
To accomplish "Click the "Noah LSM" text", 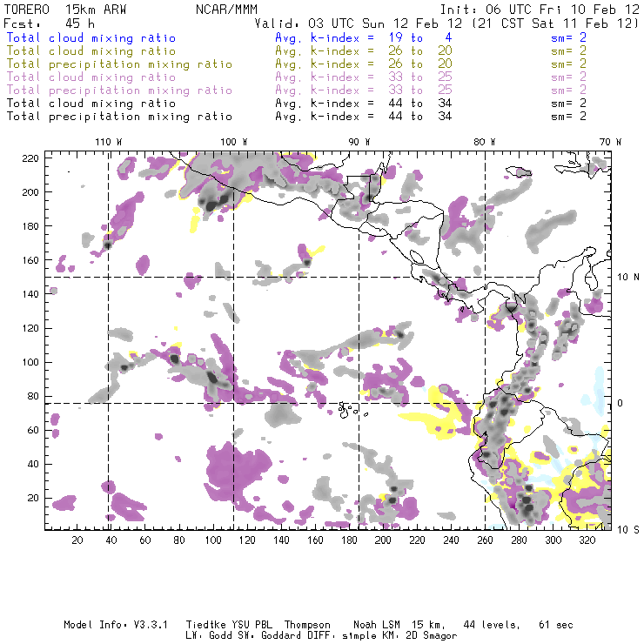I will 377,625.
